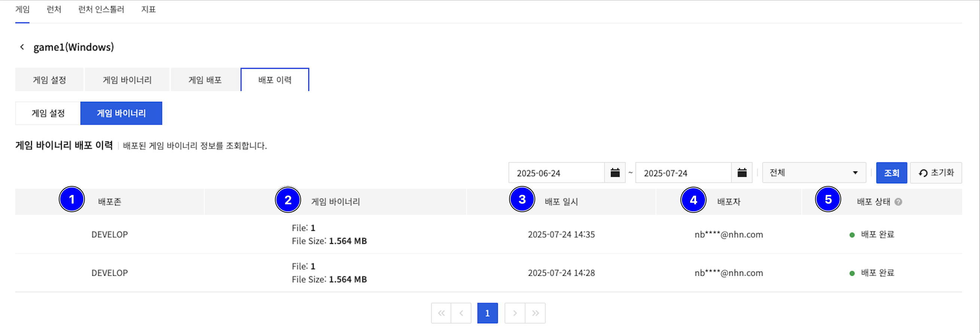Image resolution: width=980 pixels, height=333 pixels.
Task: Click the 2025-07-24 end date field
Action: tap(683, 173)
